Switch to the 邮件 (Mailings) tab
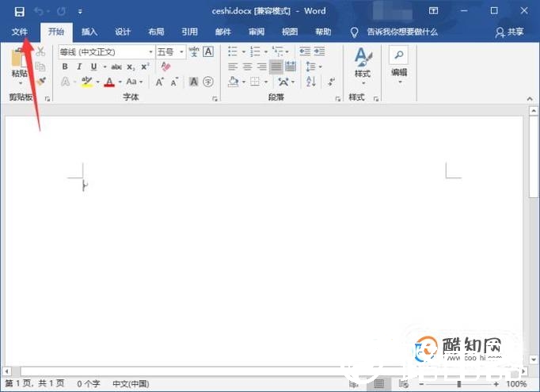The height and width of the screenshot is (392, 540). point(222,32)
